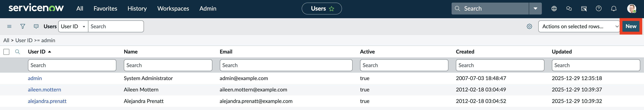Open the notifications bell
The height and width of the screenshot is (110, 644).
pos(613,9)
